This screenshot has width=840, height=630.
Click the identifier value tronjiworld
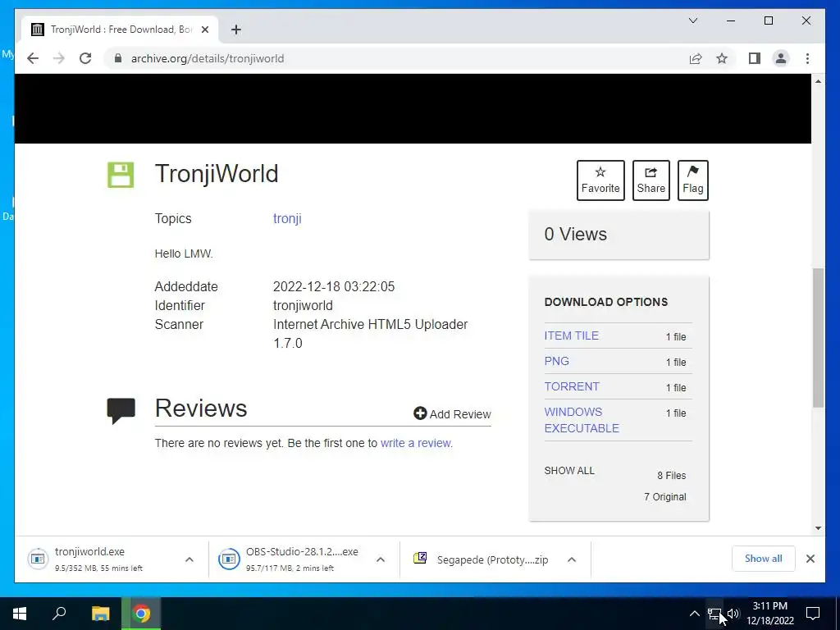[303, 305]
